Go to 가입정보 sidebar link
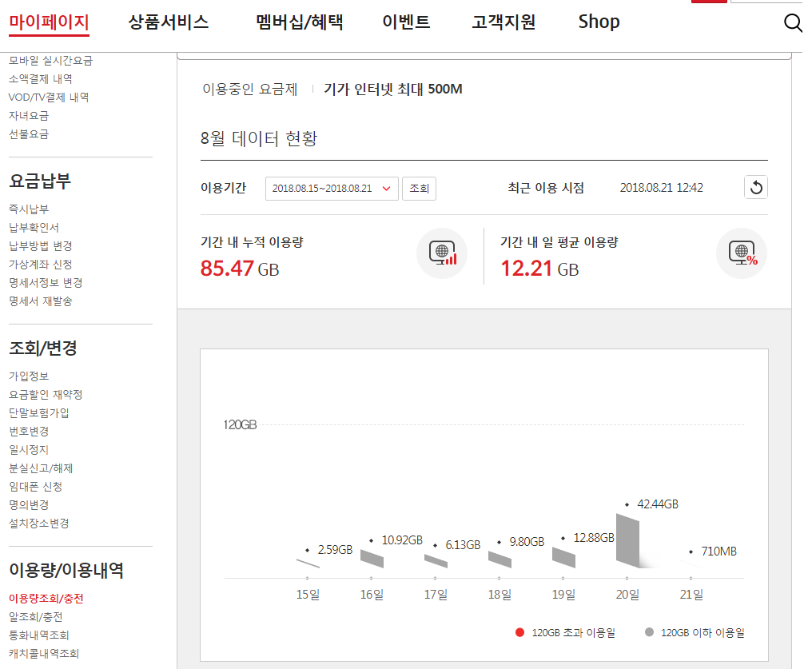Screen dimensions: 812x669 [29, 376]
